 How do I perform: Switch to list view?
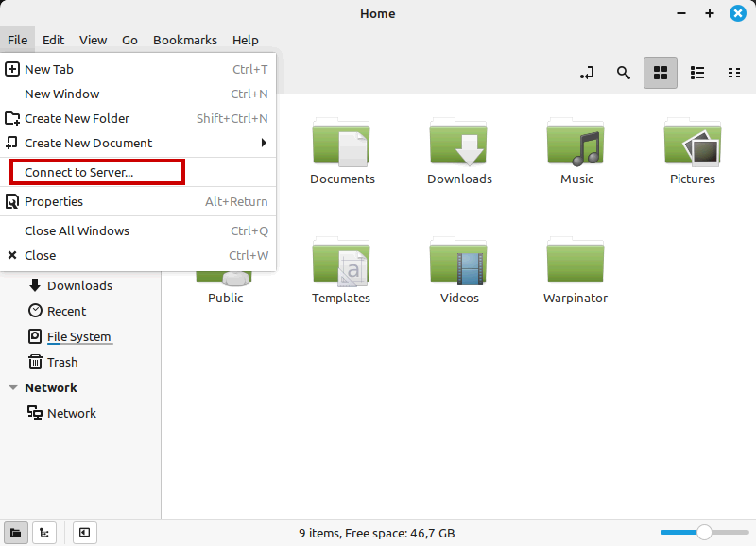[697, 73]
